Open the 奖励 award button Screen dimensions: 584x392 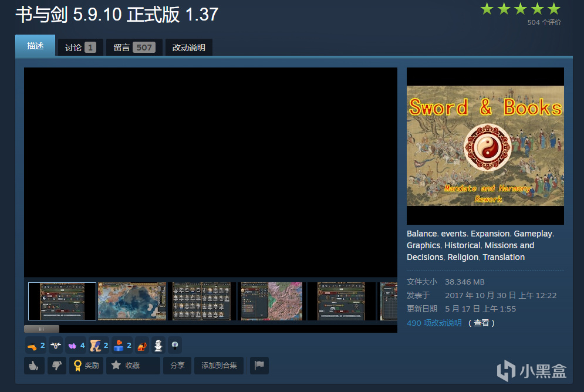click(86, 366)
